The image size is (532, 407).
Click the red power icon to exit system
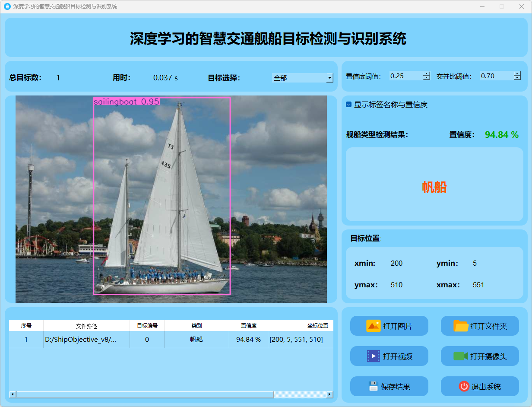click(464, 386)
